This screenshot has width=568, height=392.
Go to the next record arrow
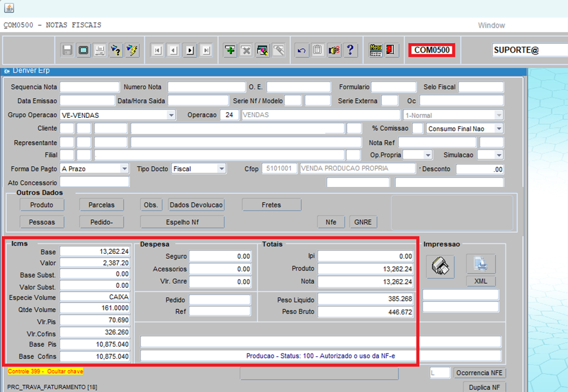coord(190,50)
